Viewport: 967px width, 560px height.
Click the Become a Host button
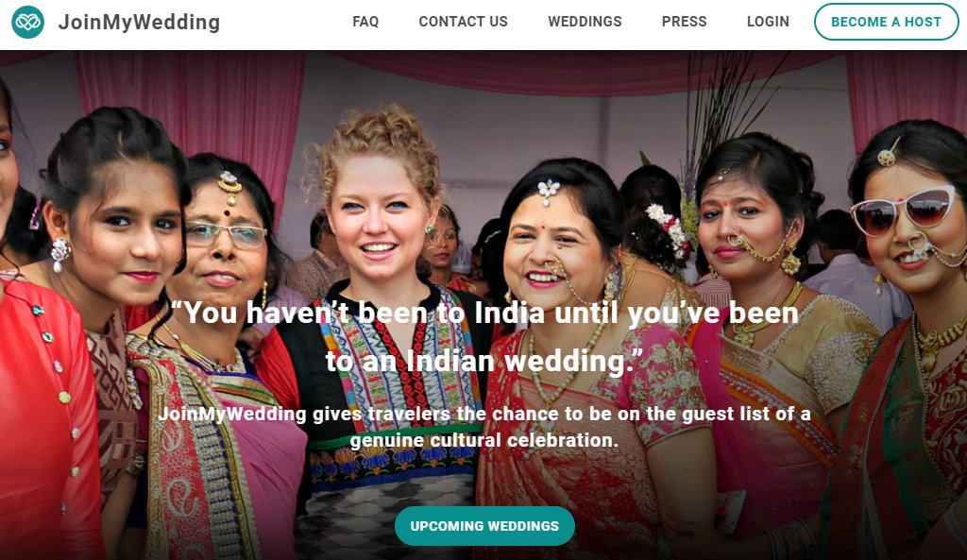886,22
